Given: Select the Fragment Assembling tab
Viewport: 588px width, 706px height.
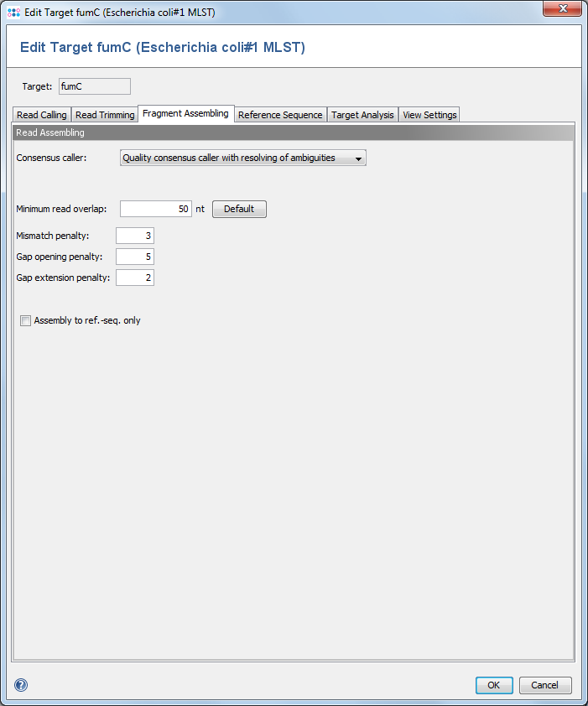Looking at the screenshot, I should coord(185,114).
